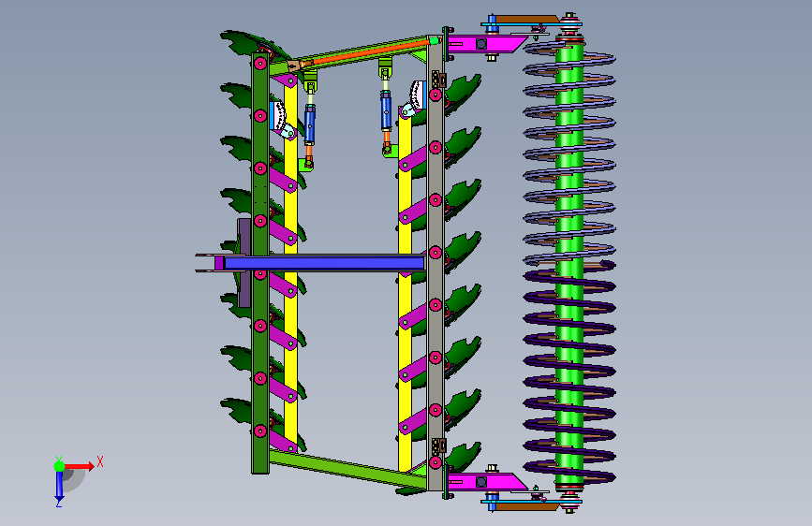This screenshot has width=812, height=526.
Task: Select the bottom light green diagonal frame beam
Action: (348, 469)
